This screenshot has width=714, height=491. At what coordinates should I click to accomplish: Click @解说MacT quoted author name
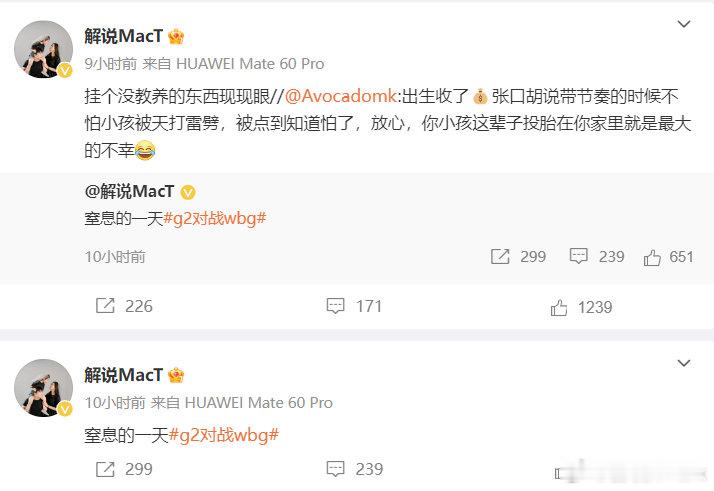(129, 192)
